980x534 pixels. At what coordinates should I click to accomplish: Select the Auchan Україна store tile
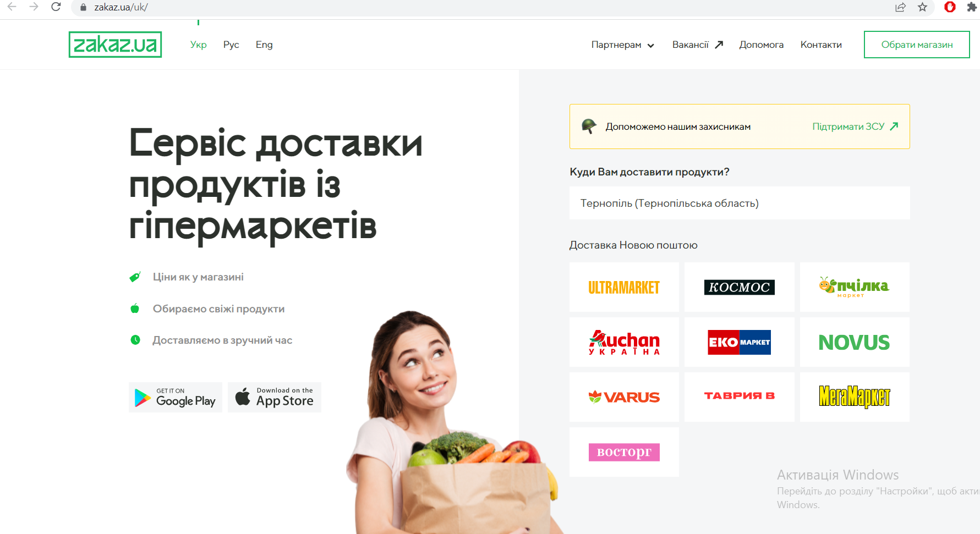pyautogui.click(x=624, y=342)
